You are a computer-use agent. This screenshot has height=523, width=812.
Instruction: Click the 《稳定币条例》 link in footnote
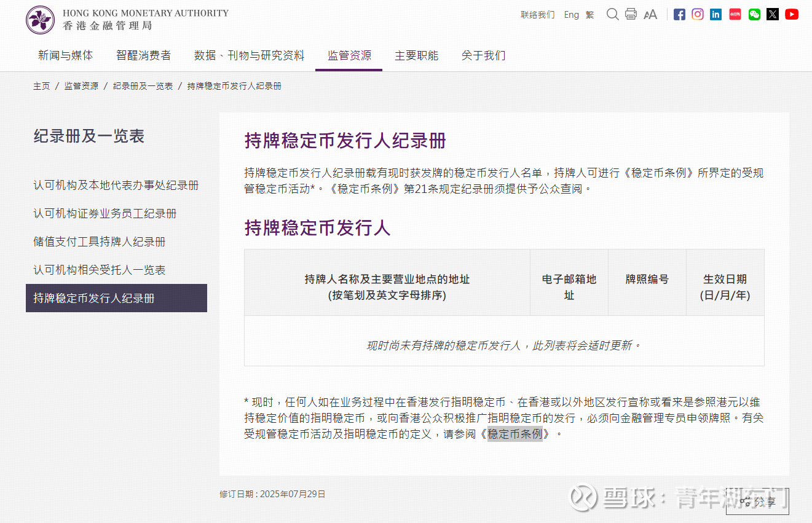click(515, 434)
